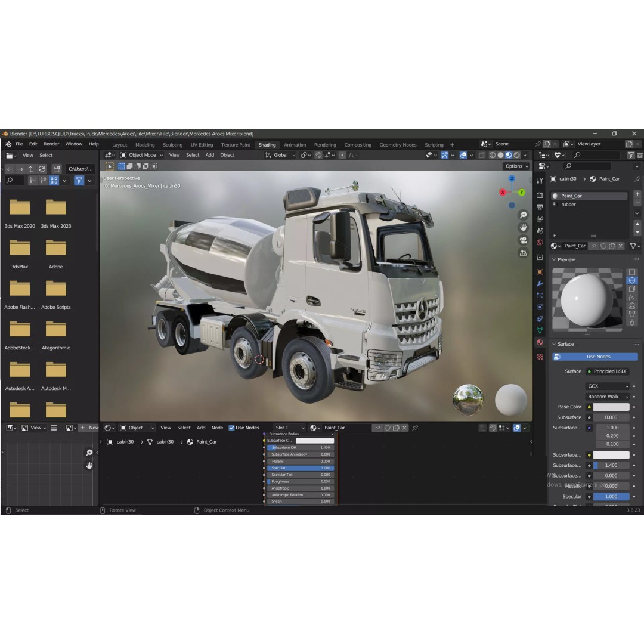Open Random Walk subsurface method dropdown

coord(608,397)
